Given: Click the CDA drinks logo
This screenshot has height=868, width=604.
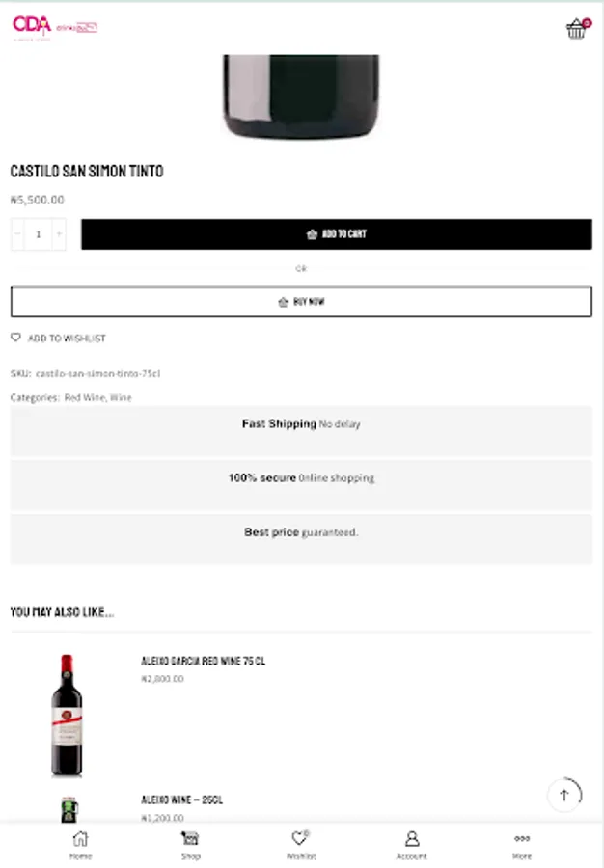Looking at the screenshot, I should pos(54,27).
